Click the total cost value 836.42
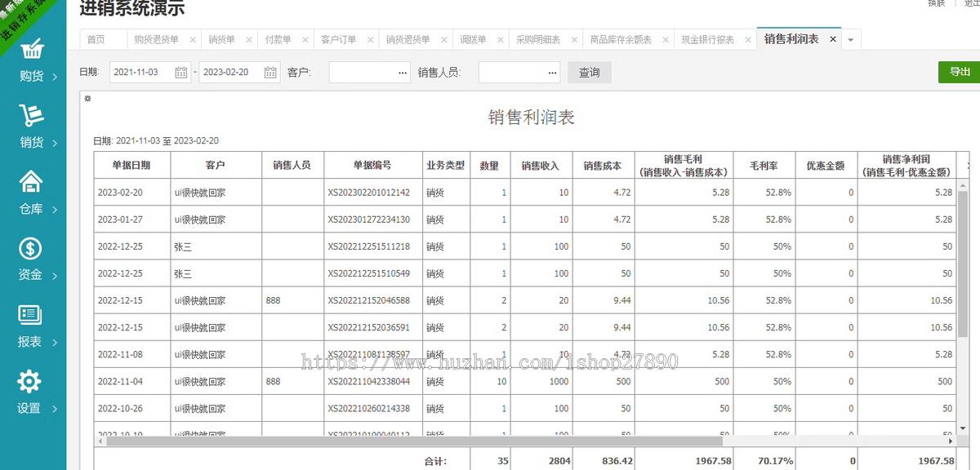 tap(617, 461)
